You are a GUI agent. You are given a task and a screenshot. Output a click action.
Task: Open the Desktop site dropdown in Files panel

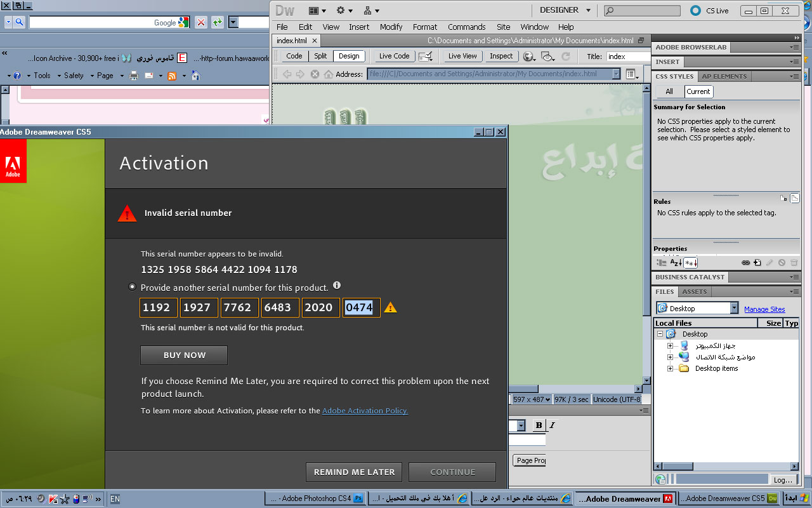pyautogui.click(x=734, y=309)
